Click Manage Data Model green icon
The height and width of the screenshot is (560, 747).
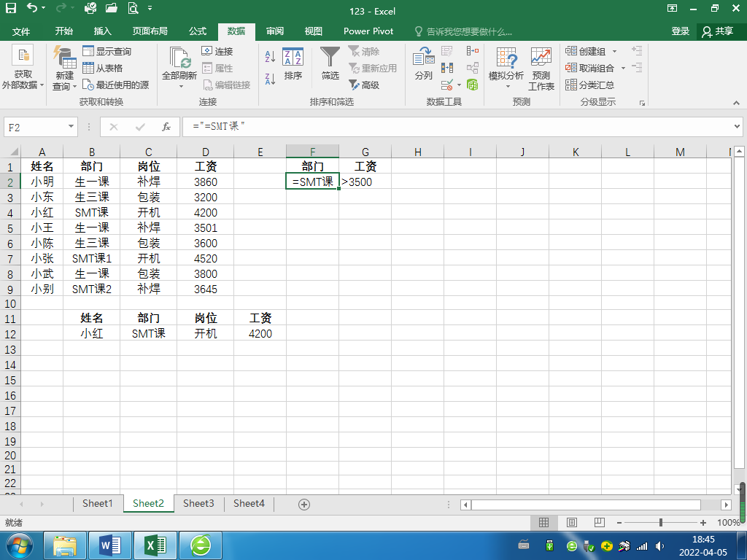point(472,85)
